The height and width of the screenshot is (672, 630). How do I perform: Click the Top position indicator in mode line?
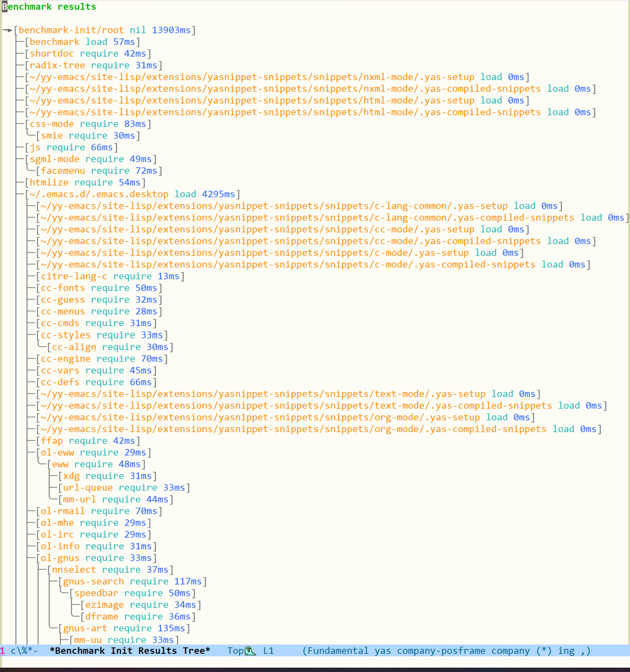tap(236, 651)
